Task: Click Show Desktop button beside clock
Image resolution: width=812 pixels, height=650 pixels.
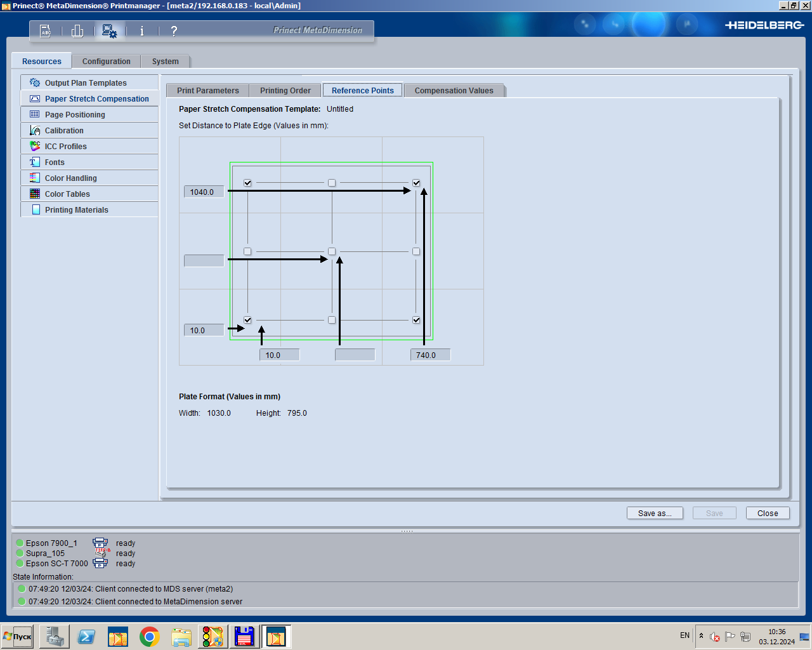Action: coord(804,637)
